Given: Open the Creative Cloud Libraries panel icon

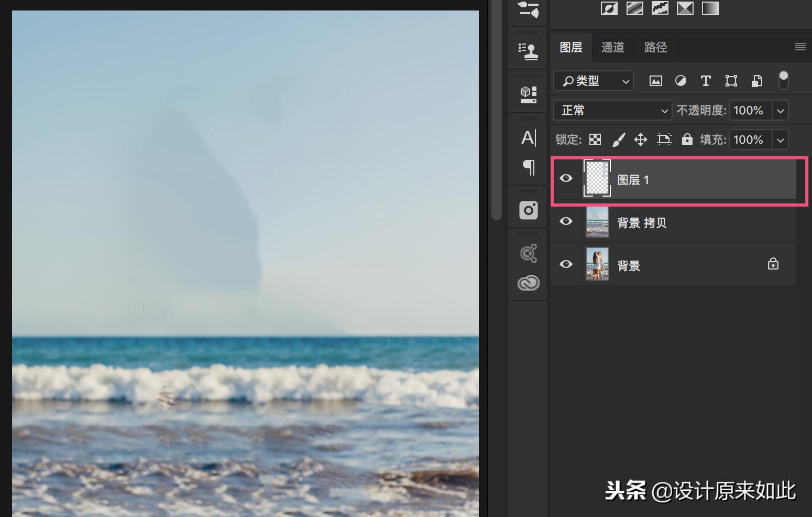Looking at the screenshot, I should (528, 283).
